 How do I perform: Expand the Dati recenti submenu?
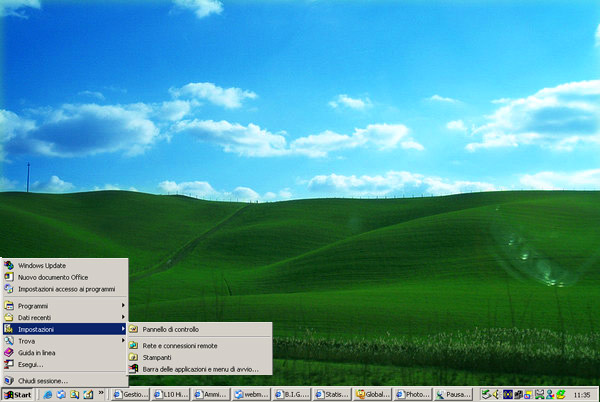(65, 317)
